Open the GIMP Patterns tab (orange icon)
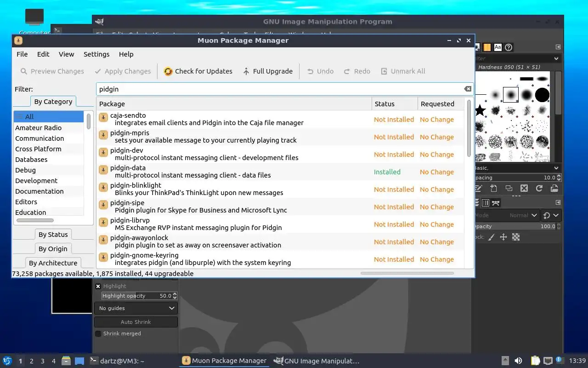 (x=487, y=47)
